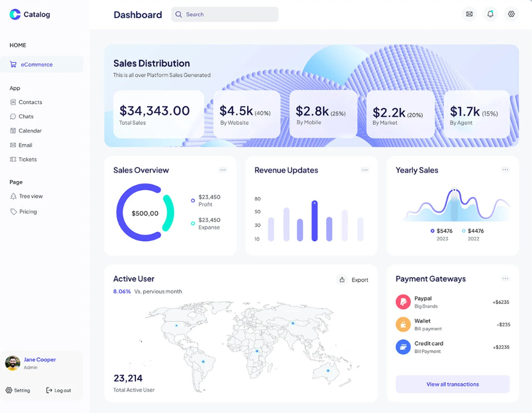Click the $500,00 donut center value

145,213
